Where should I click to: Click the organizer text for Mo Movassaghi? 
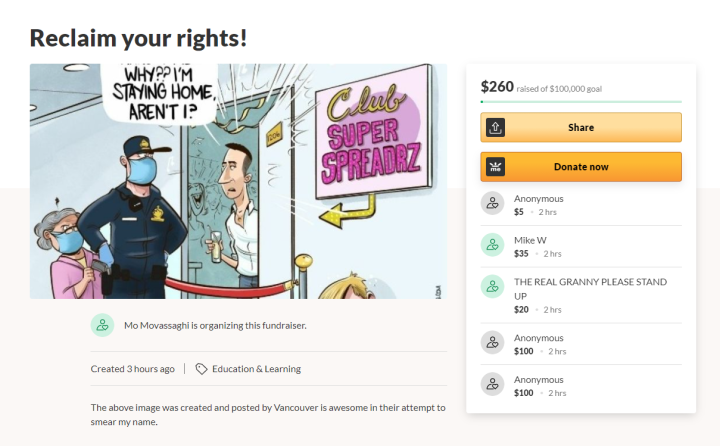pos(214,325)
